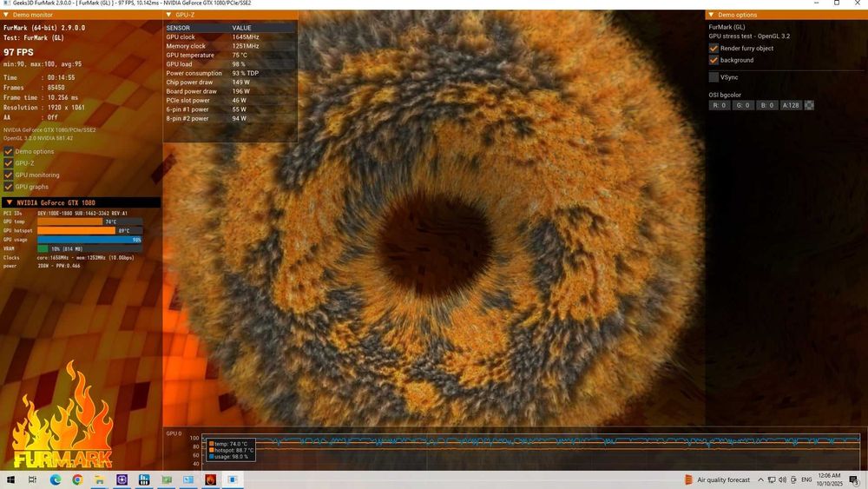The image size is (868, 489).
Task: Toggle the GPU-Z checkbox
Action: tap(9, 162)
